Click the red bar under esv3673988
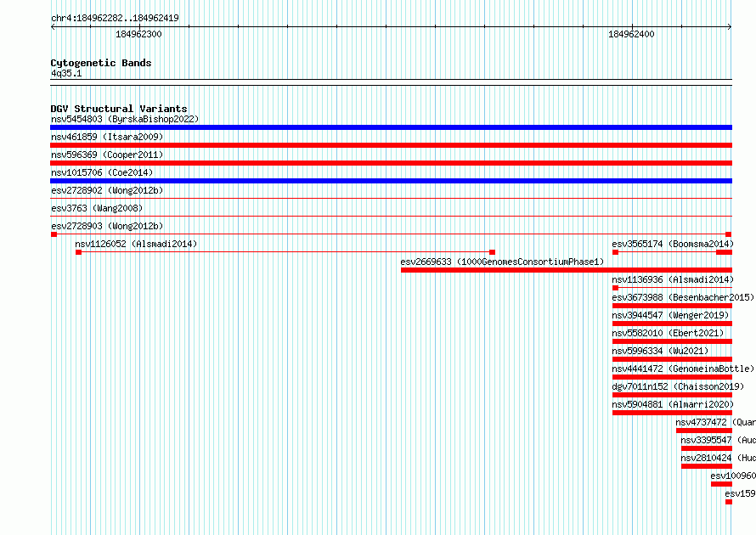This screenshot has width=756, height=535. click(672, 306)
